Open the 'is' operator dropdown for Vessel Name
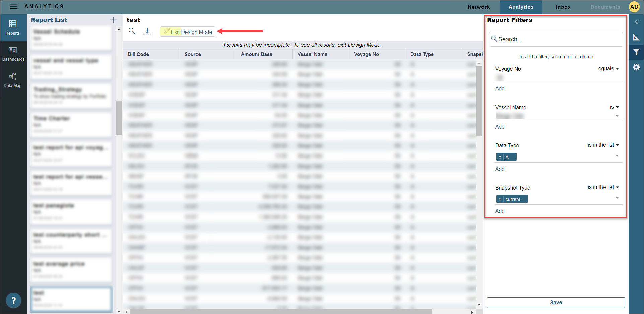Image resolution: width=644 pixels, height=314 pixels. click(x=614, y=107)
